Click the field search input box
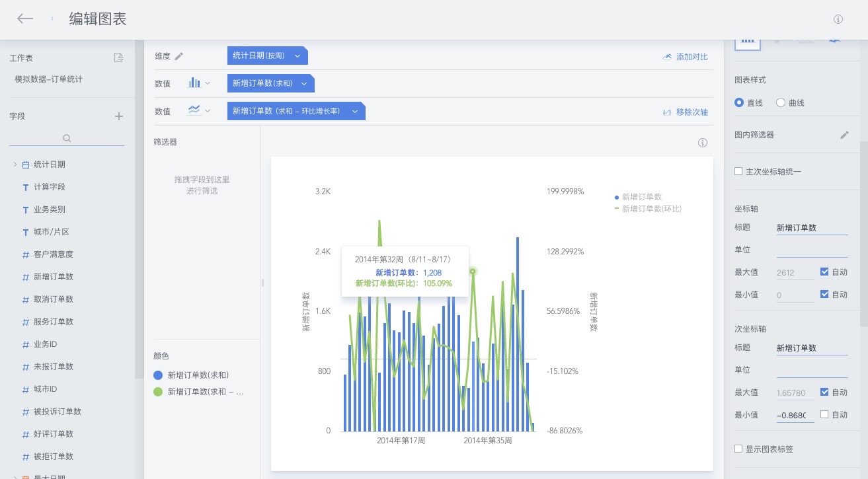The image size is (868, 479). tap(67, 139)
